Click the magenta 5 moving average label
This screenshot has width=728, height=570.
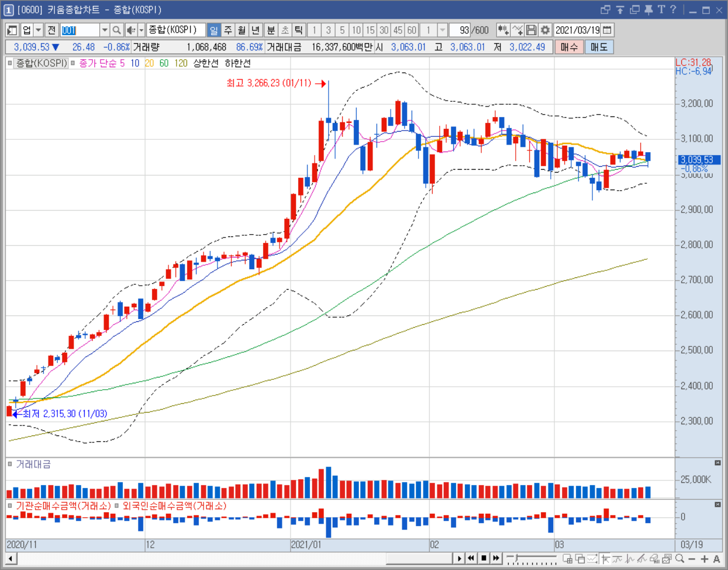coord(122,63)
